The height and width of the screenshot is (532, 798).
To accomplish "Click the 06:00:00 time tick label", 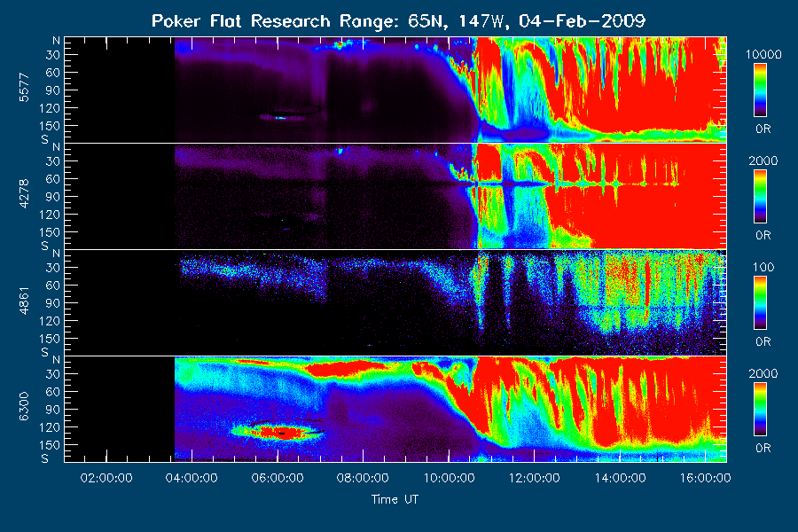I will coord(278,478).
